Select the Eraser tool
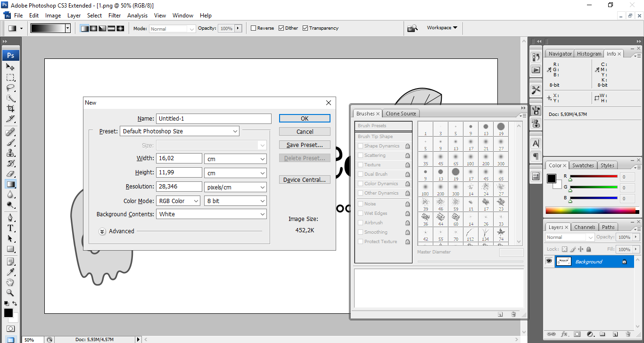644x343 pixels. tap(10, 174)
